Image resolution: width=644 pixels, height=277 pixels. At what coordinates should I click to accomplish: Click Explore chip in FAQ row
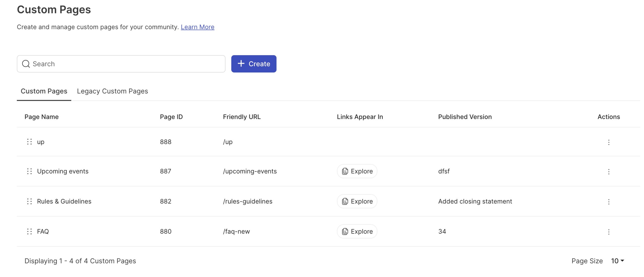tap(357, 231)
